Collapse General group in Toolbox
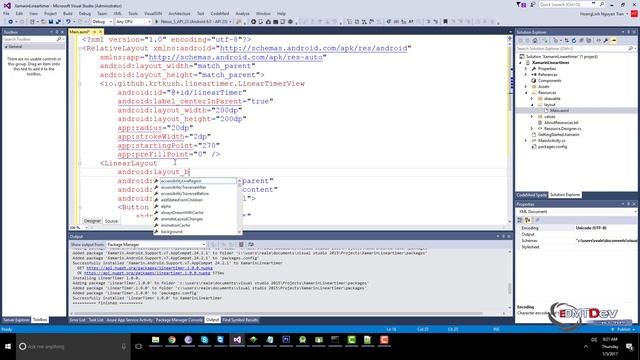Screen dimensions: 640x360 (x=6, y=47)
